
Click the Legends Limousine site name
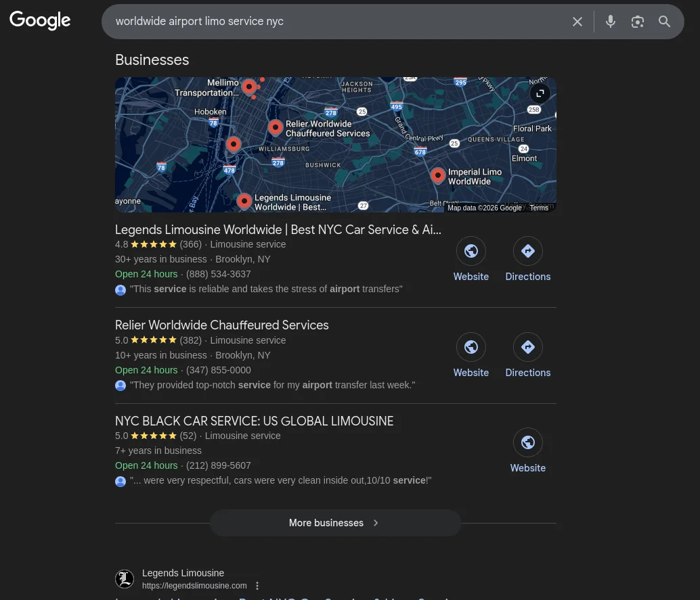[x=183, y=573]
